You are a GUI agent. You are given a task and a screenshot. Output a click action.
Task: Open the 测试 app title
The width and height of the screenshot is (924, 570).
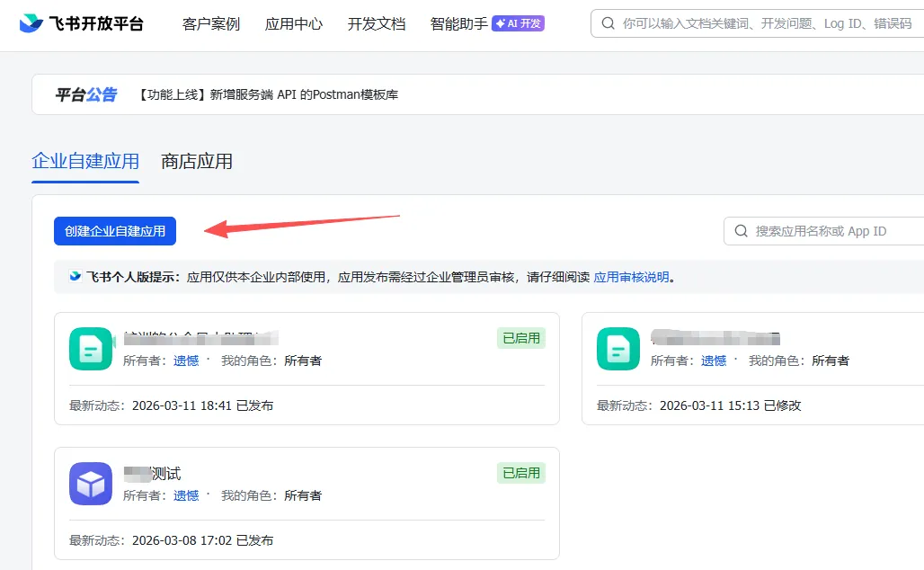click(x=153, y=473)
